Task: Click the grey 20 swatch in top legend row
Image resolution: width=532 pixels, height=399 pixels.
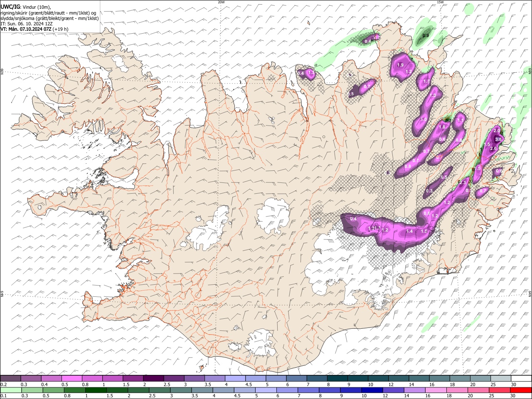Action: [480, 378]
